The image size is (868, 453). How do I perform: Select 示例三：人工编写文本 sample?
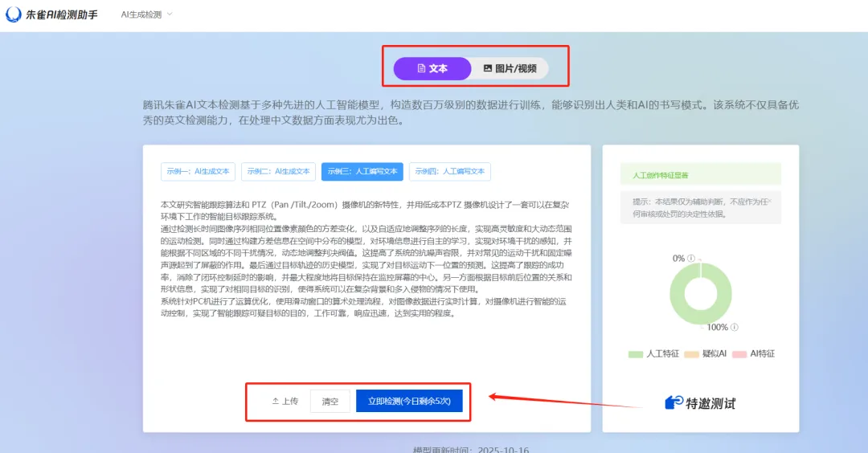tap(362, 171)
